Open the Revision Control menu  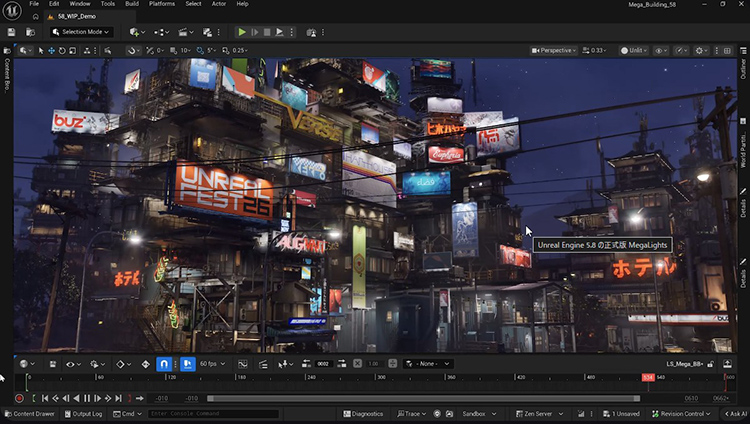click(682, 414)
